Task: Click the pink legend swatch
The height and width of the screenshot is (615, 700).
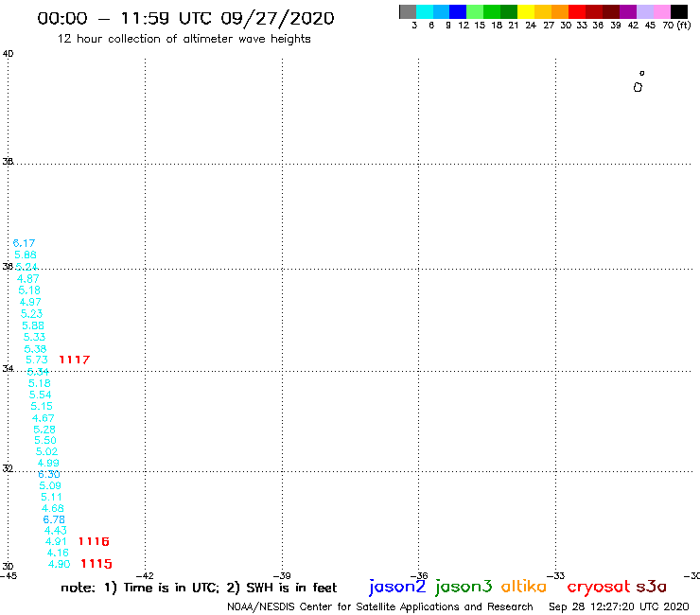Action: (x=662, y=11)
